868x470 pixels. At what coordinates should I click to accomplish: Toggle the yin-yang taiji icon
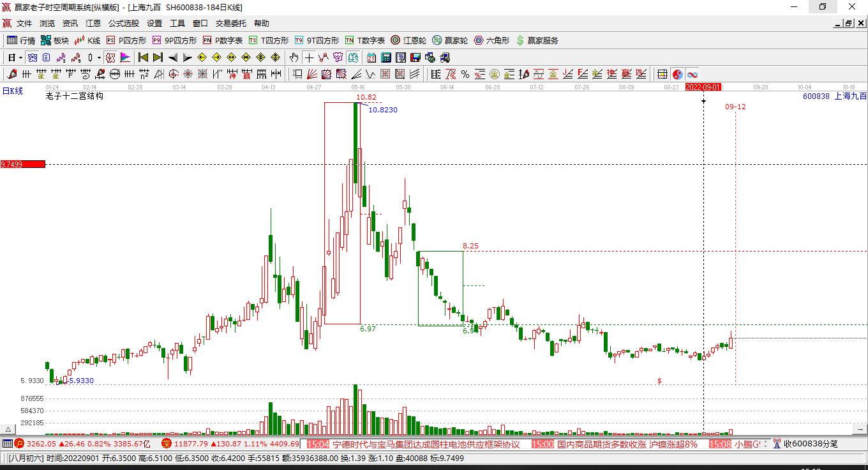click(x=677, y=74)
